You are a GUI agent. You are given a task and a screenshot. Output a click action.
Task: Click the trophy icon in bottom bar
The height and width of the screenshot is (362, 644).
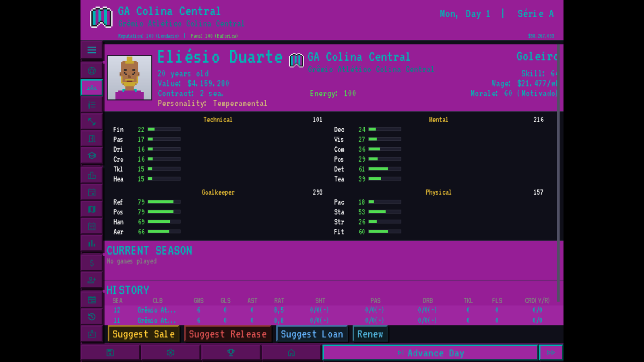pyautogui.click(x=231, y=353)
